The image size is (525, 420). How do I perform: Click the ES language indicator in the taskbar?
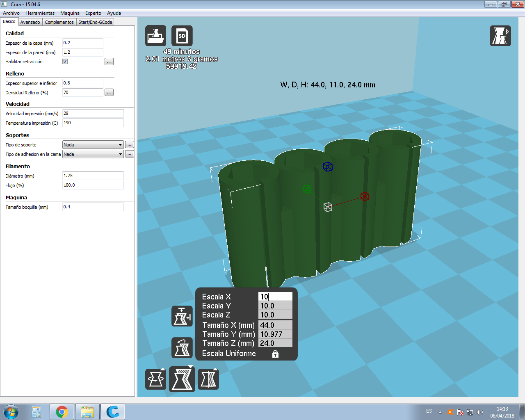(x=429, y=411)
